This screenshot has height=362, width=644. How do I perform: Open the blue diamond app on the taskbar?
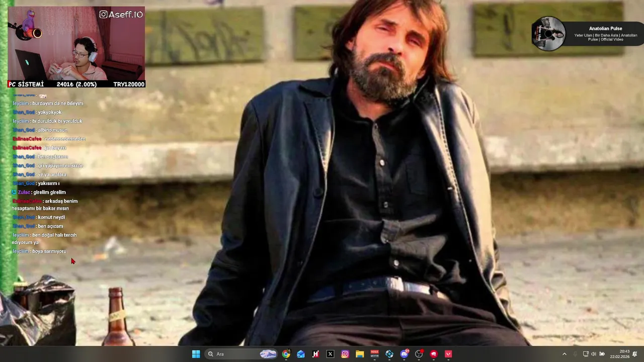tap(389, 354)
